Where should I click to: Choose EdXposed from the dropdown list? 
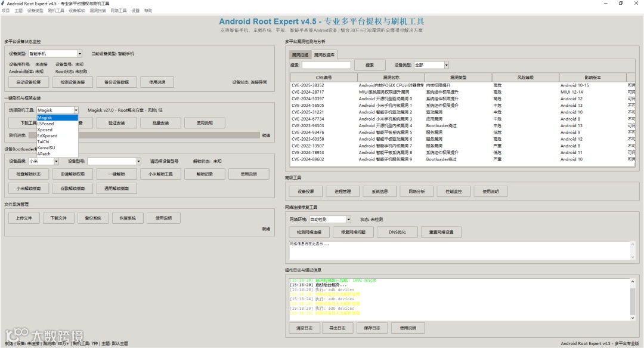tap(57, 135)
